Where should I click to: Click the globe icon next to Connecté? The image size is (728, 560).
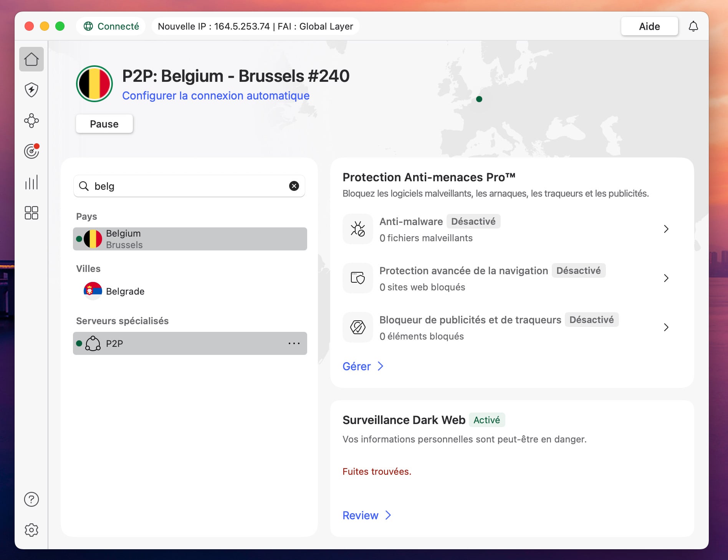point(88,26)
